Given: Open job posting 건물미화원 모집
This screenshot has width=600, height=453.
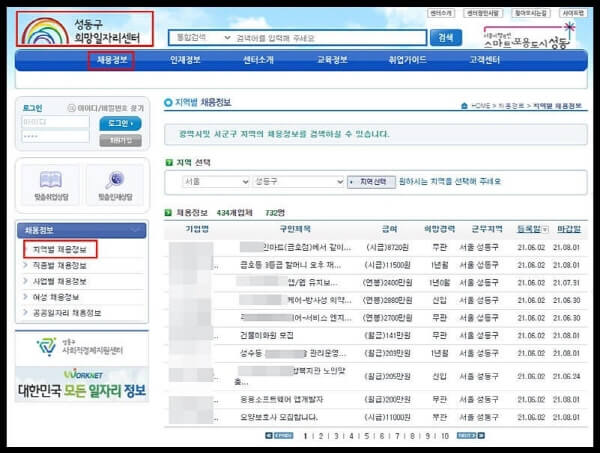Looking at the screenshot, I should coord(267,336).
